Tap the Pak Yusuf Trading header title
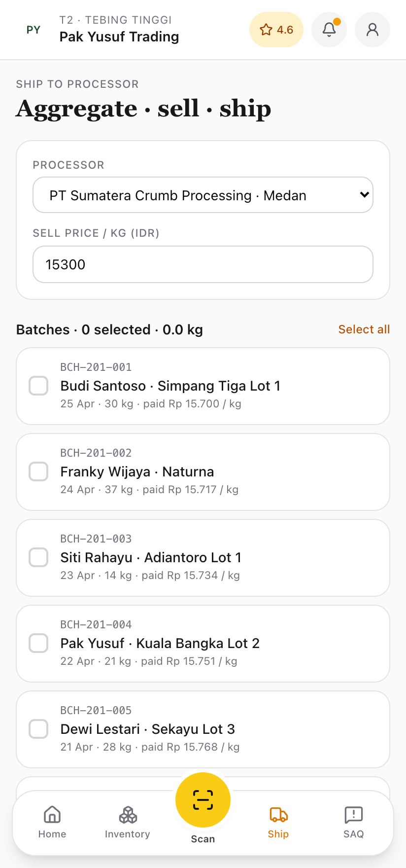The height and width of the screenshot is (868, 406). tap(119, 36)
